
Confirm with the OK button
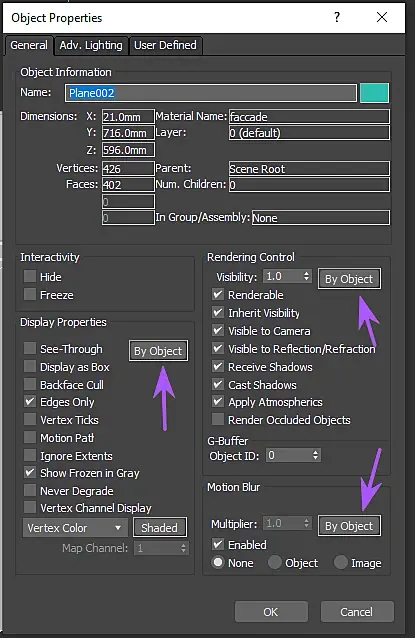pos(271,612)
